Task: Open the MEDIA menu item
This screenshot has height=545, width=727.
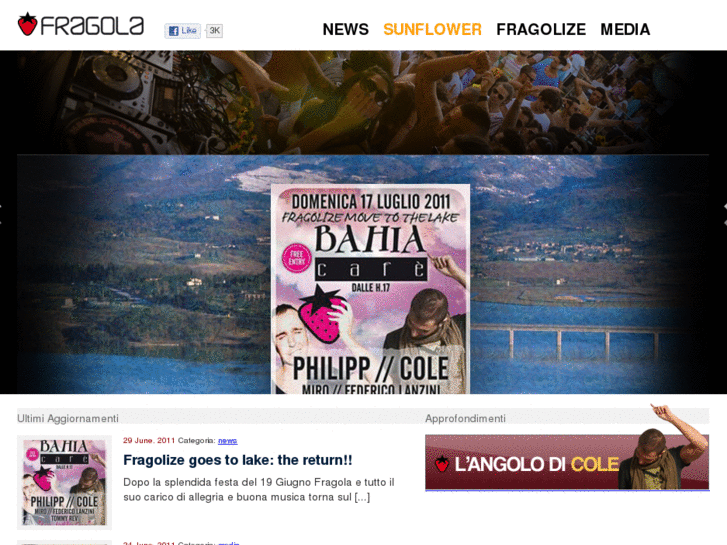Action: point(625,29)
